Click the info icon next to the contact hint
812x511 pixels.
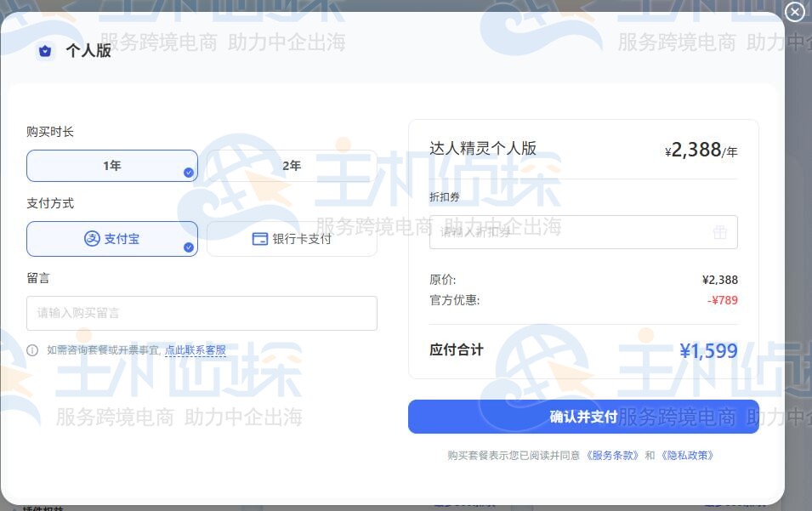[x=31, y=349]
